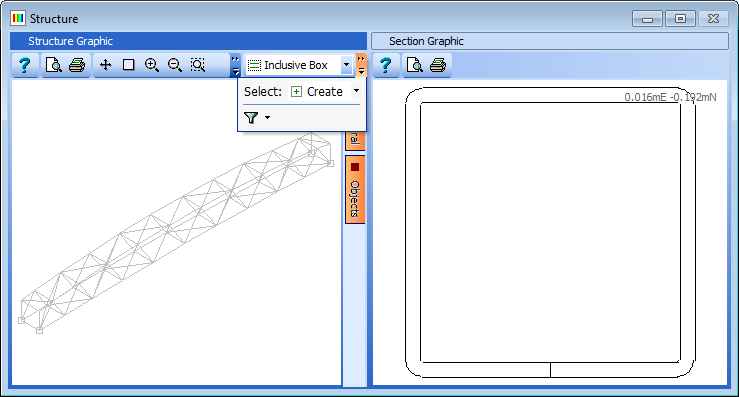Screen dimensions: 739x397
Task: Open help in Structure Graphic toolbar
Action: (x=25, y=65)
